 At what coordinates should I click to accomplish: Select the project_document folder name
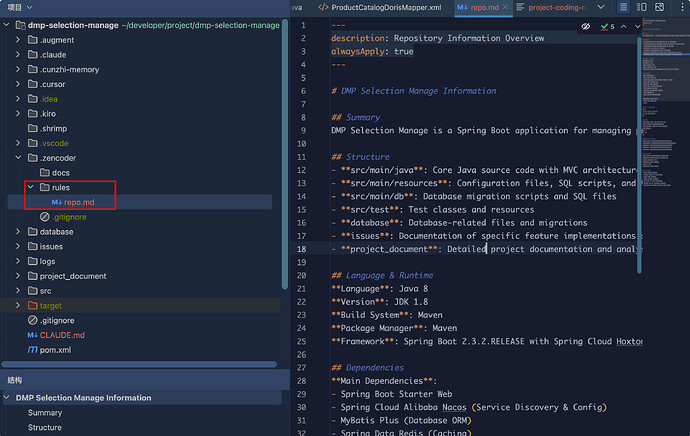(73, 276)
